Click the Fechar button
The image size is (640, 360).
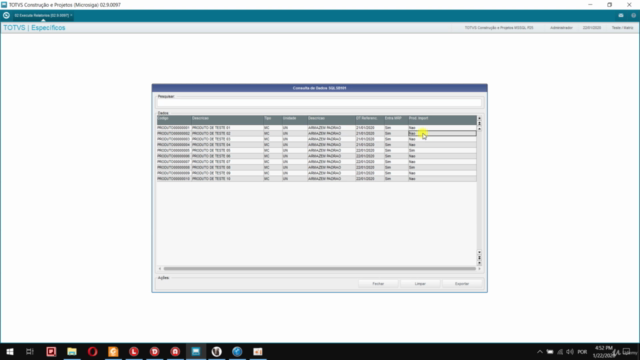[378, 284]
